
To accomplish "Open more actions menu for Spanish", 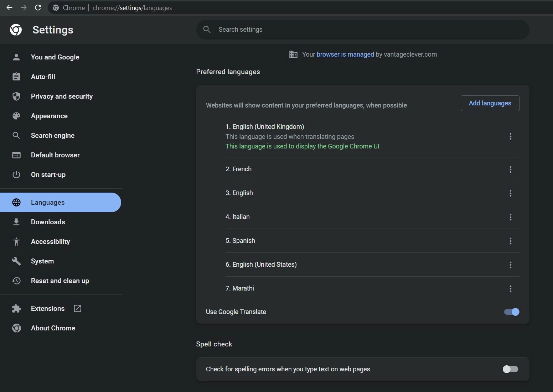I will [x=511, y=241].
